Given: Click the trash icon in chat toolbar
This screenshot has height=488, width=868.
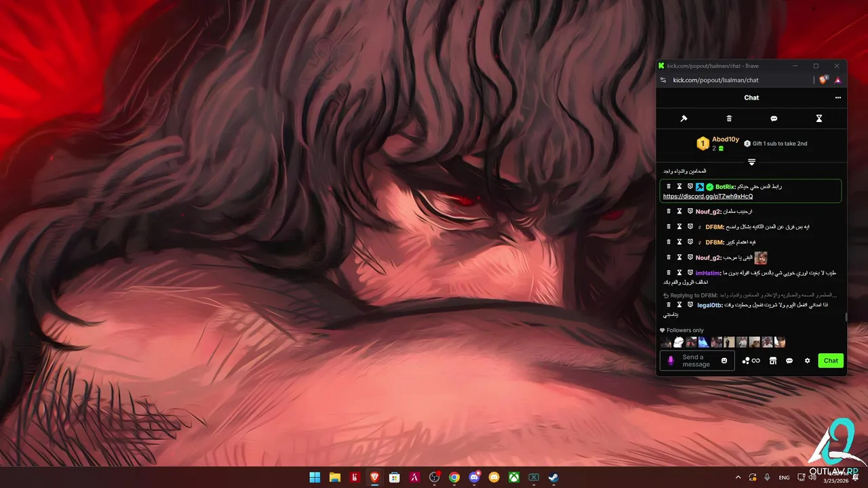Looking at the screenshot, I should (729, 119).
